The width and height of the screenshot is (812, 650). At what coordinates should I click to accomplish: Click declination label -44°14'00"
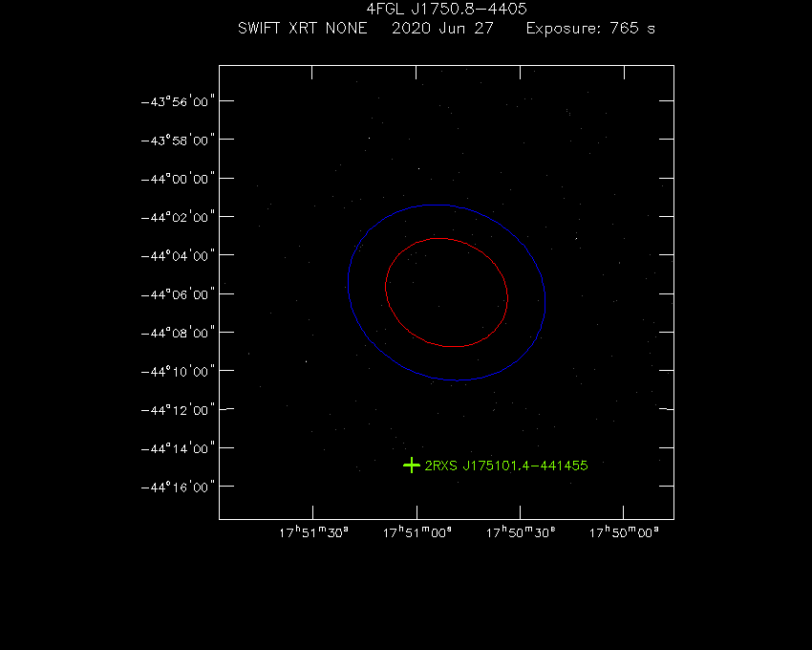(178, 448)
